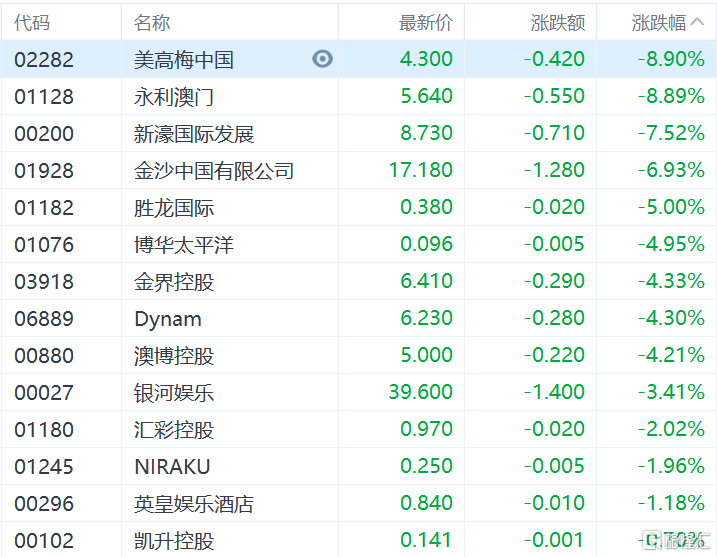Open 新濠国际发展 stock name

[194, 134]
